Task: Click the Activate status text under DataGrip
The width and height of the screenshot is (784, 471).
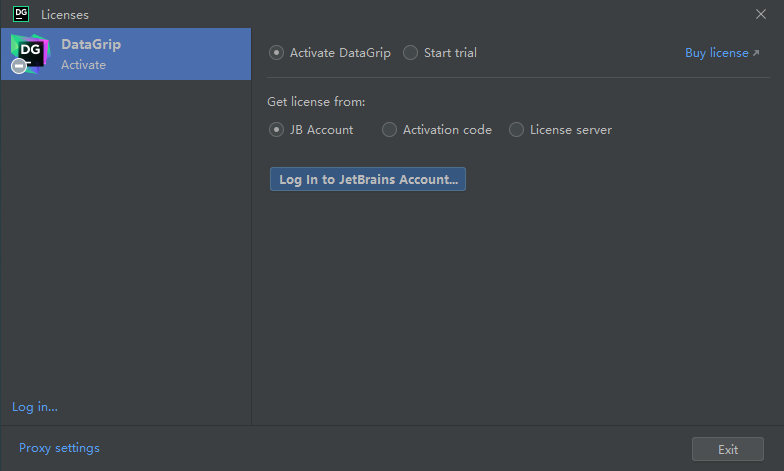Action: [83, 65]
